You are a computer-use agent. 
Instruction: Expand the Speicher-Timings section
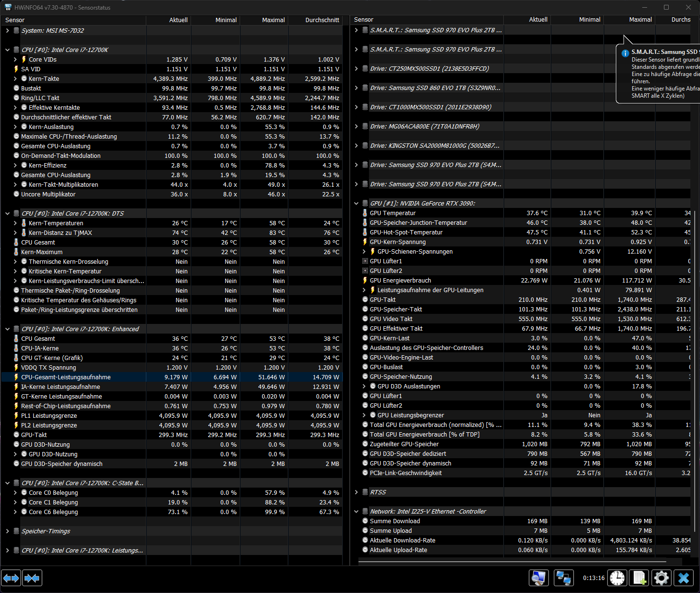pos(7,531)
